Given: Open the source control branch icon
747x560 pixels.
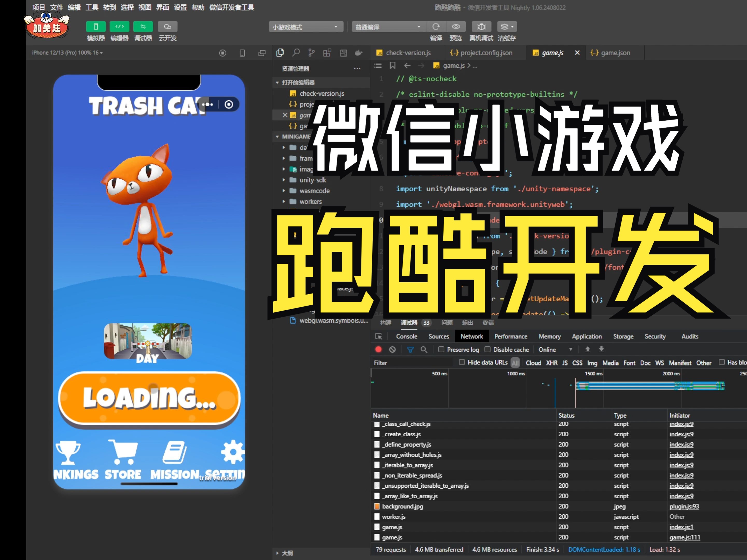Looking at the screenshot, I should coord(311,53).
